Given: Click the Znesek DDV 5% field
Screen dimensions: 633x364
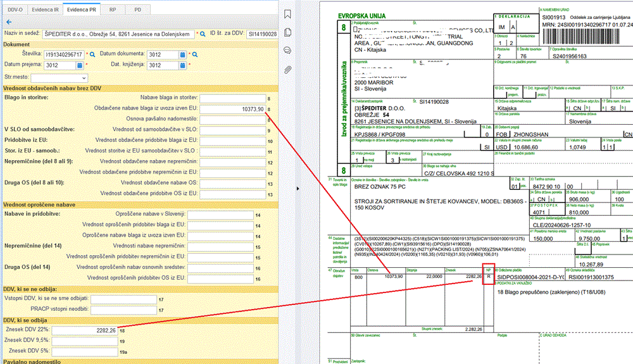Looking at the screenshot, I should tap(85, 351).
